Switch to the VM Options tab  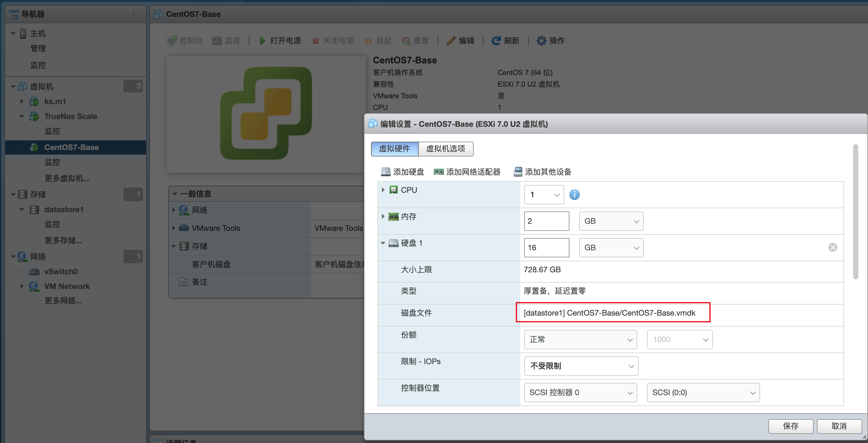[445, 149]
